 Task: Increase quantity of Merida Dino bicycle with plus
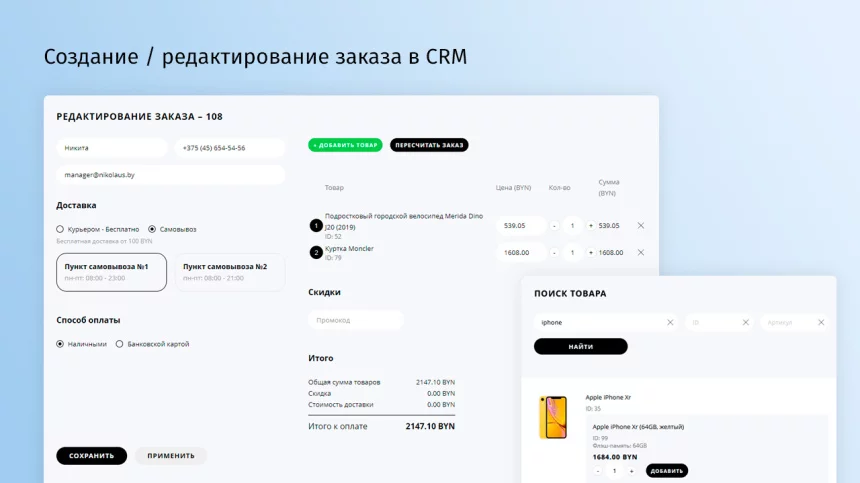591,225
